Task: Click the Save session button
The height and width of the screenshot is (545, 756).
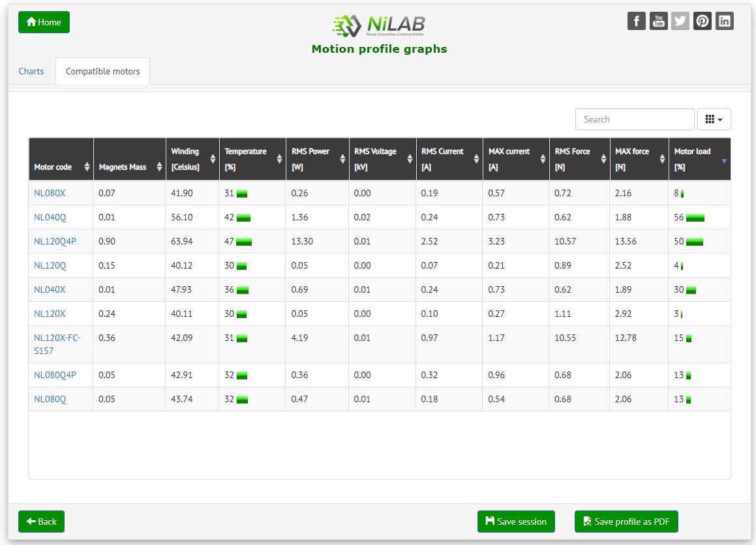Action: (516, 522)
